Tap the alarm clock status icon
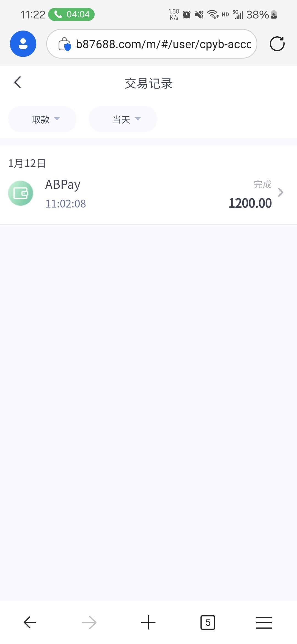This screenshot has width=297, height=644. [x=186, y=15]
